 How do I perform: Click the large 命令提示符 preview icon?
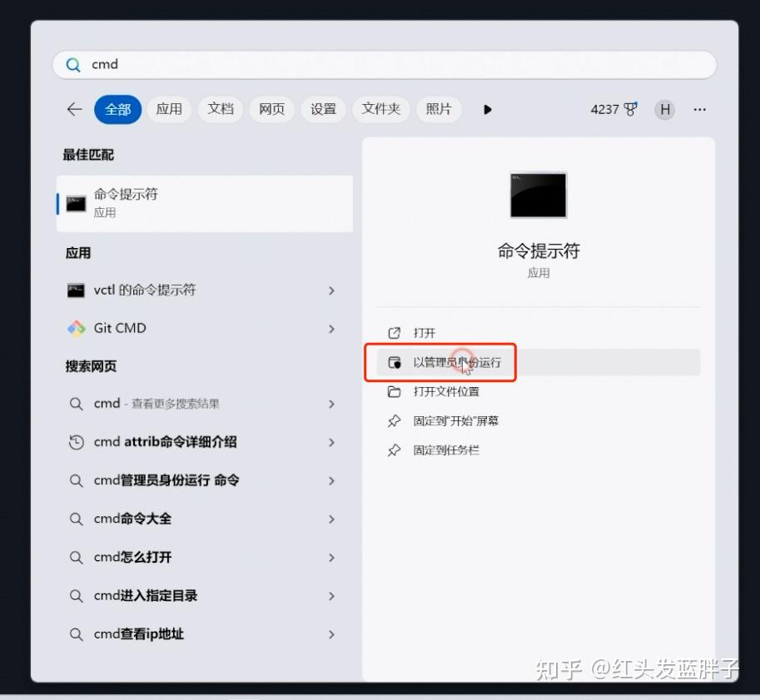[x=538, y=195]
